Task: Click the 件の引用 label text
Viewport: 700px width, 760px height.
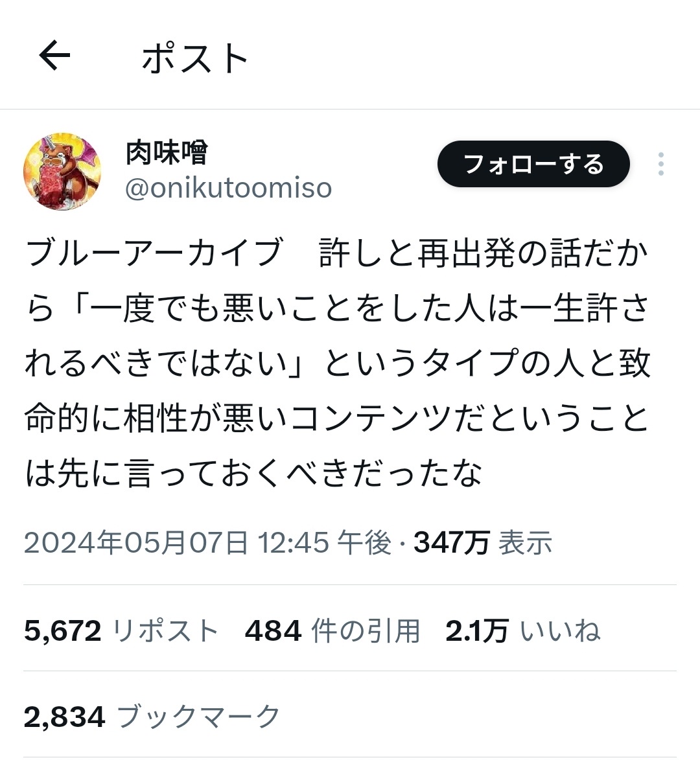Action: point(366,630)
